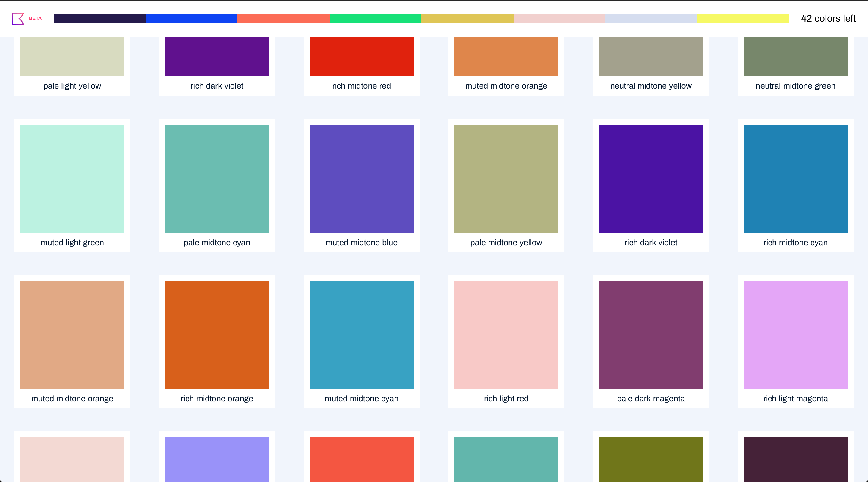
Task: Pick muted midtone orange swatch beside rich midtone orange
Action: pyautogui.click(x=72, y=334)
